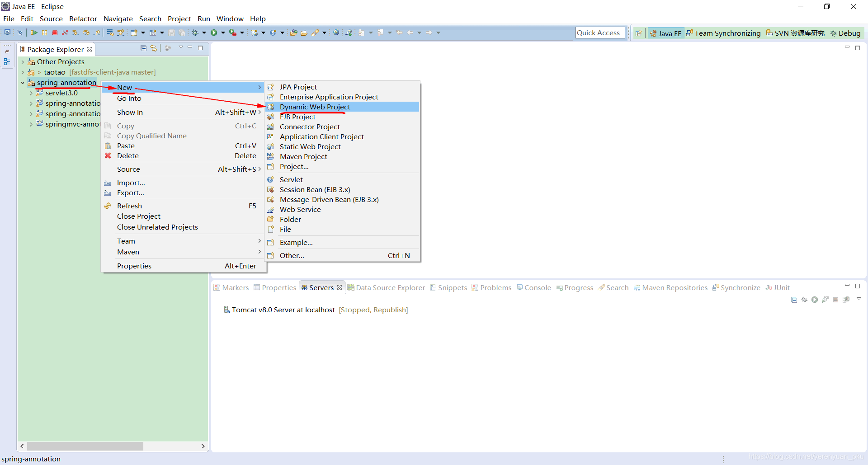Click the scrollbar right arrow in Package Explorer
This screenshot has height=465, width=868.
[203, 446]
